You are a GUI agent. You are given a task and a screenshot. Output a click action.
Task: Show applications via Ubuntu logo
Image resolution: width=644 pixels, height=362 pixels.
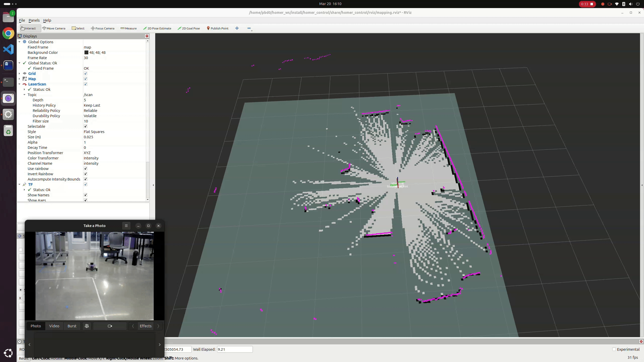coord(8,353)
